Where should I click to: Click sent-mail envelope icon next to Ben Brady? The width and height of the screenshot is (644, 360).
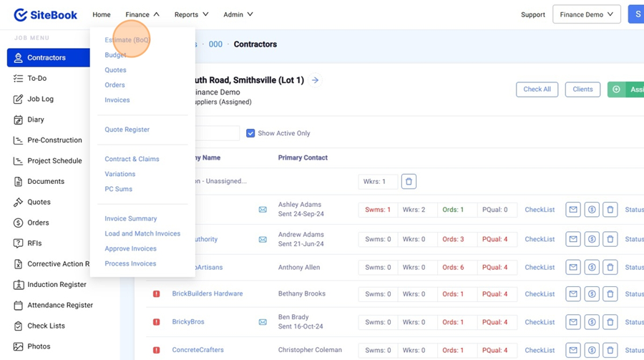pos(263,322)
